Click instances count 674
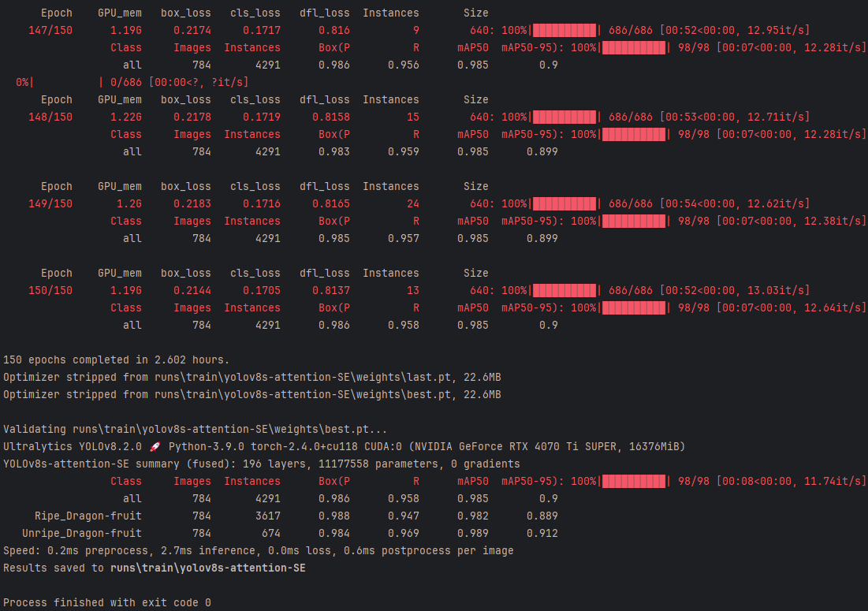Screen dimensions: 868x611 [270, 534]
